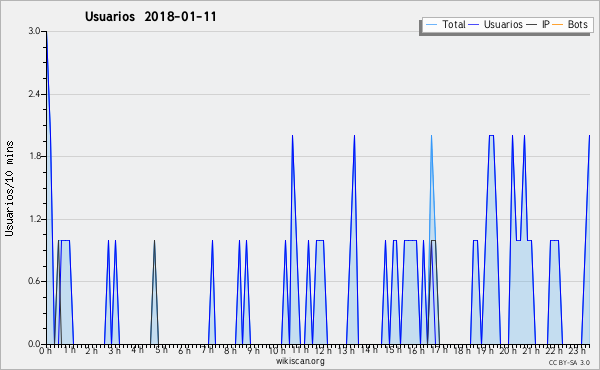Click the orange Bots legend line
600x370 pixels.
[x=558, y=25]
